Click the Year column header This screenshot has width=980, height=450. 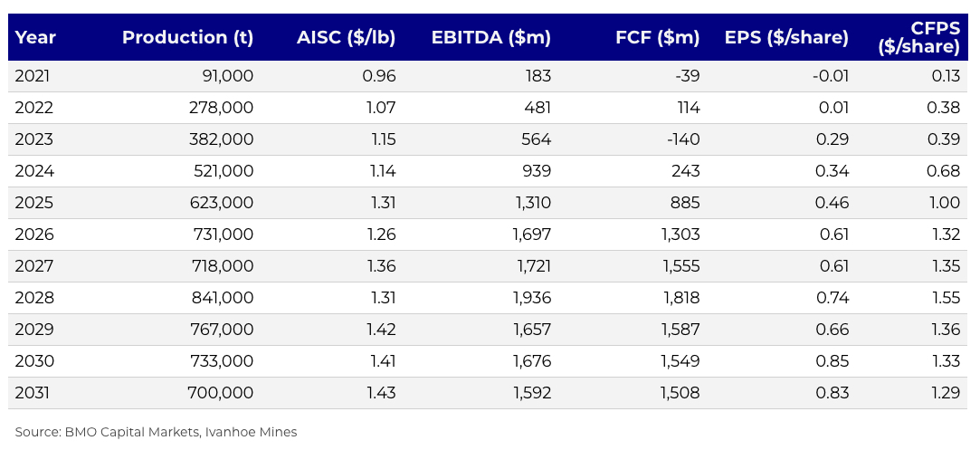[x=35, y=37]
